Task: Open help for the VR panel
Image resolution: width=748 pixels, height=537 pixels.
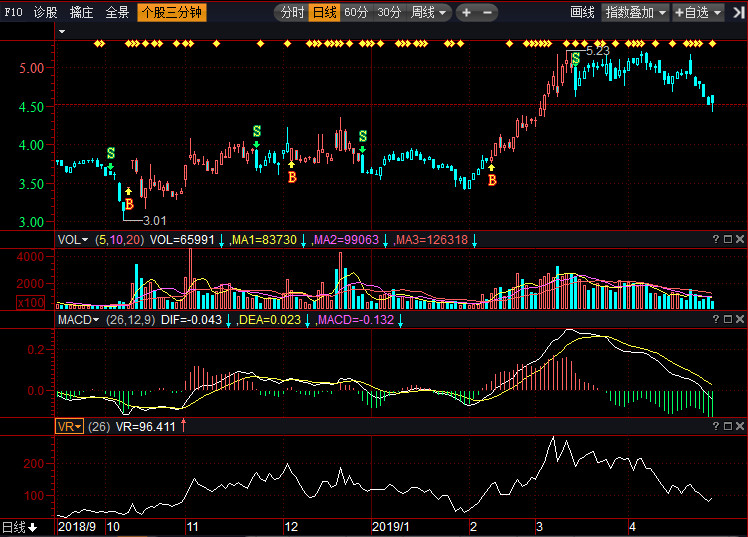Action: tap(716, 425)
